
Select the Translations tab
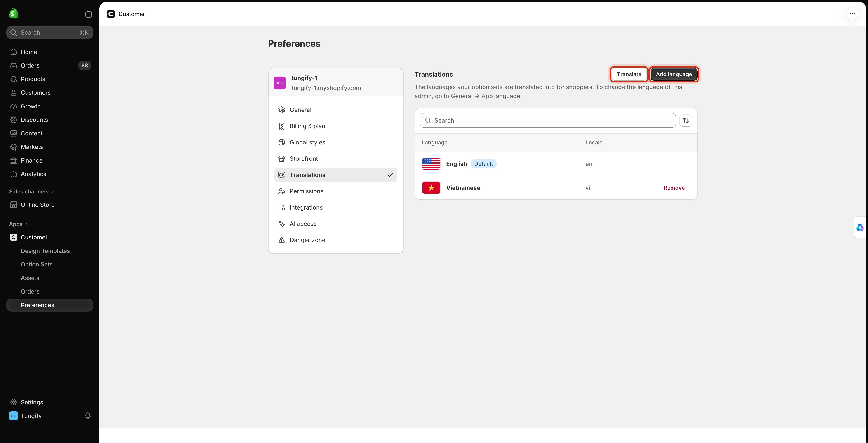(336, 175)
